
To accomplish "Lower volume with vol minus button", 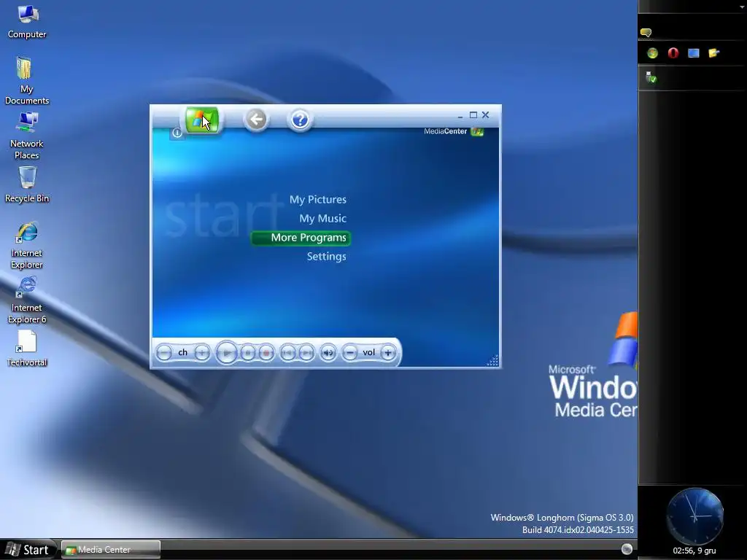I will (x=349, y=353).
